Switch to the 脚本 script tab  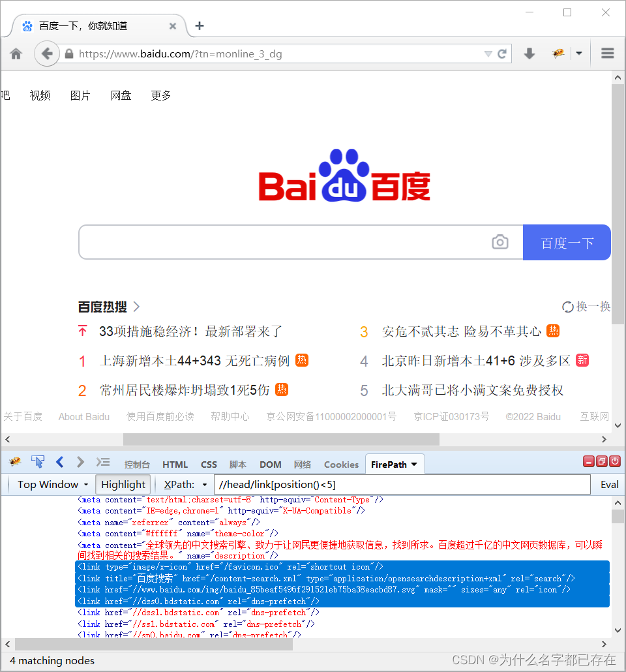[x=238, y=465]
